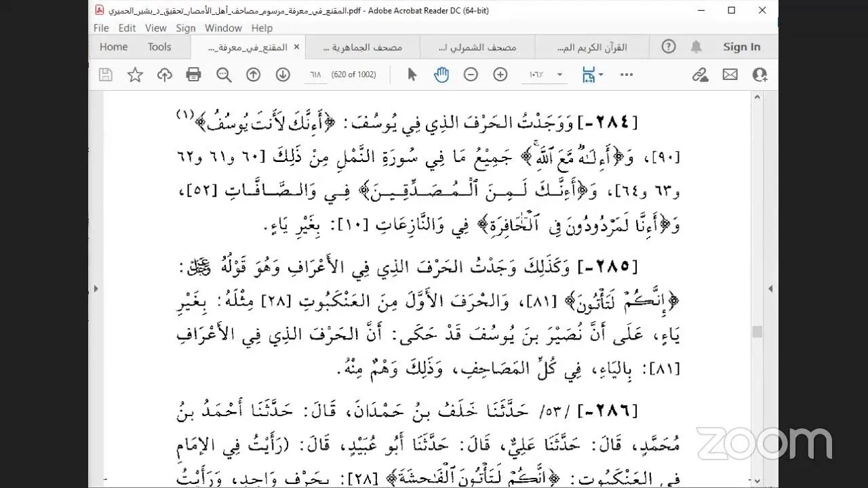
Task: Open the Sign menu
Action: (x=186, y=28)
